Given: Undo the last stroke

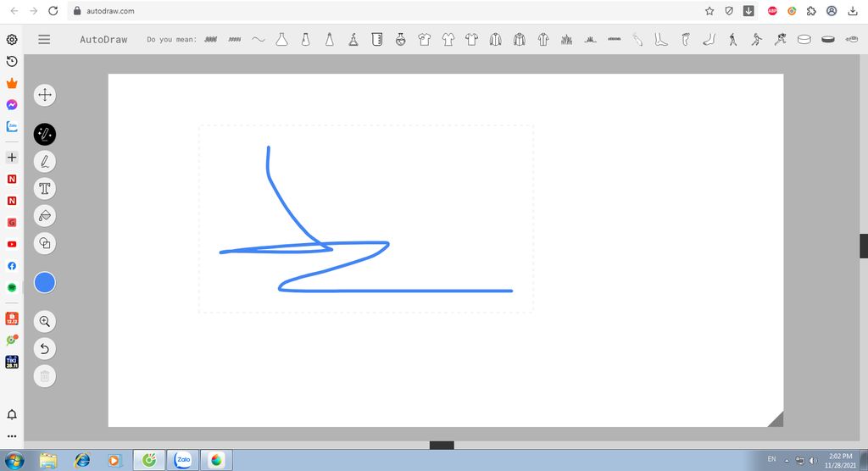Looking at the screenshot, I should tap(45, 349).
